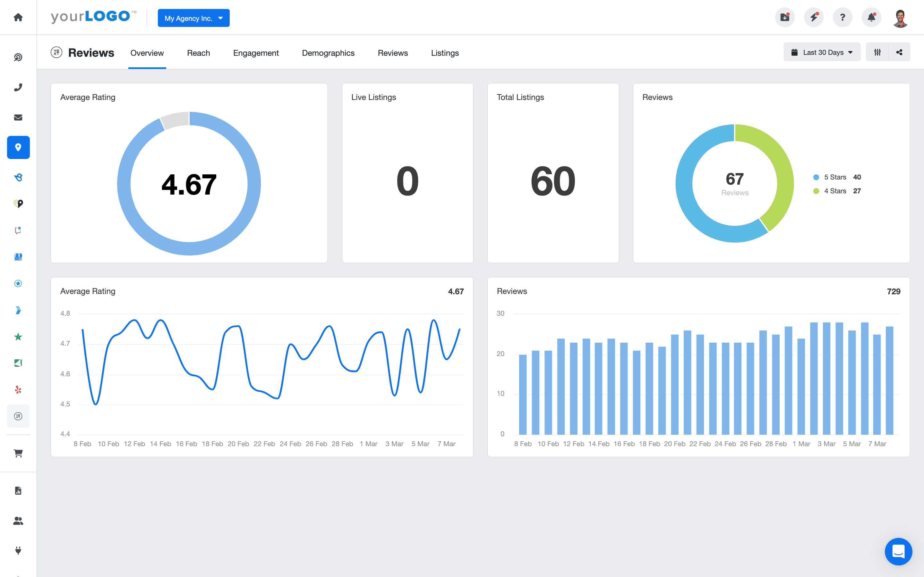The height and width of the screenshot is (577, 924).
Task: Go to the Listings tab
Action: (x=445, y=53)
